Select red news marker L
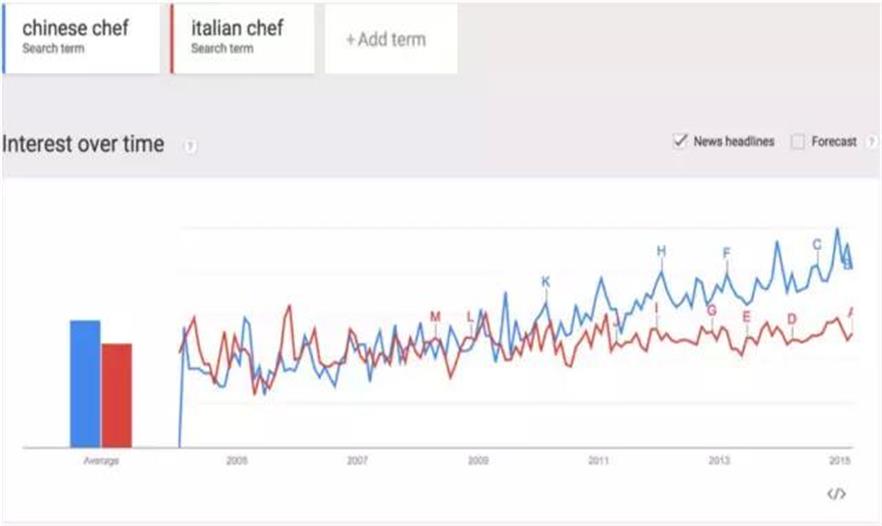Viewport: 882px width, 526px height. [471, 317]
